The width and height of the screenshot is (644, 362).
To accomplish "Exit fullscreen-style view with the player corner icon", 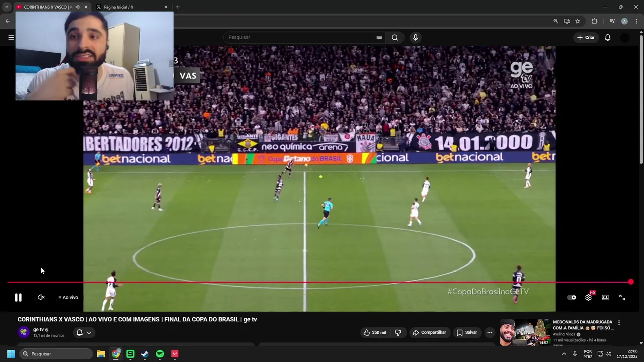I will click(x=622, y=297).
